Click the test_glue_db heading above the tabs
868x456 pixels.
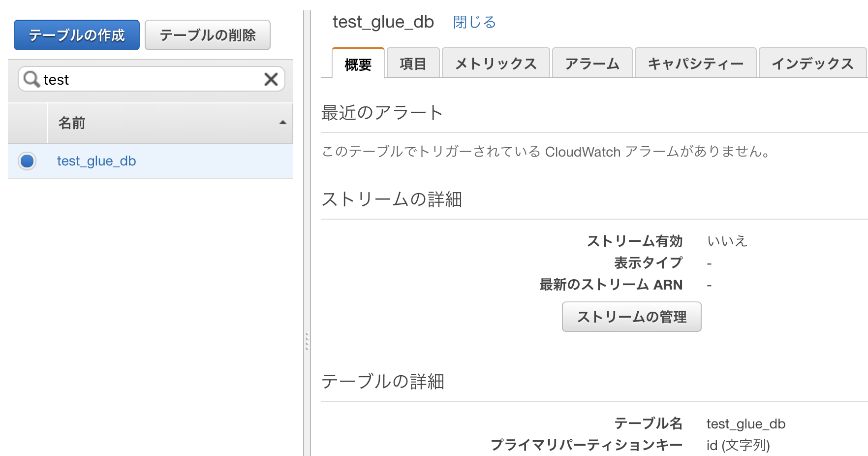383,22
